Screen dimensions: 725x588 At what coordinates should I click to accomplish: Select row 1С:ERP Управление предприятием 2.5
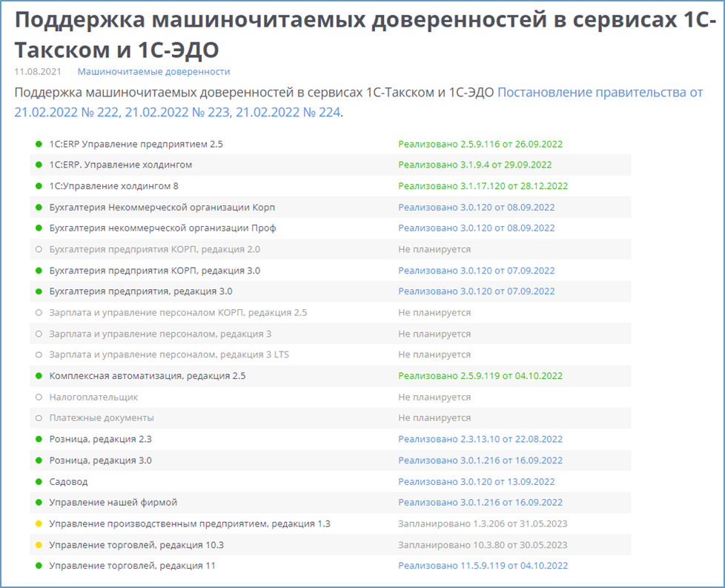(x=331, y=144)
